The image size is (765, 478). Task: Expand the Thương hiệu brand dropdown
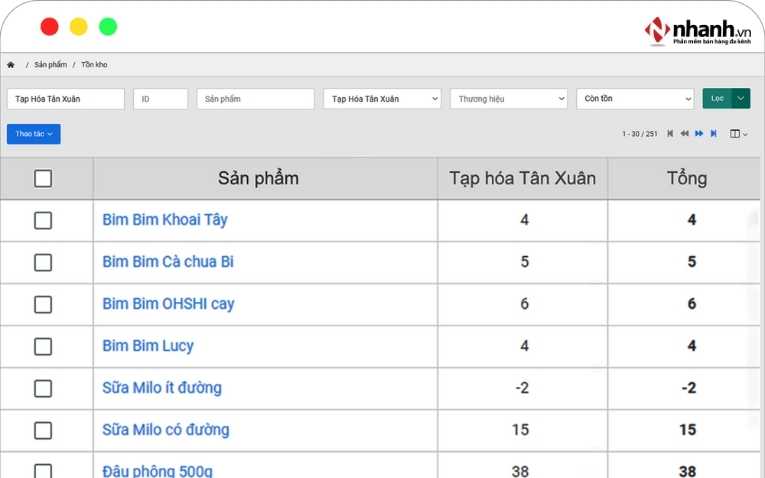(508, 99)
